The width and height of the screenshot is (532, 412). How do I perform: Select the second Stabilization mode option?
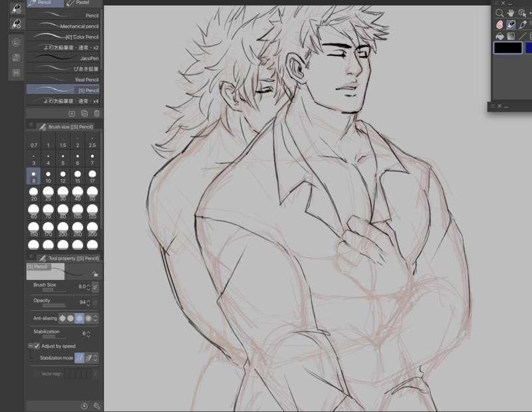coord(88,358)
